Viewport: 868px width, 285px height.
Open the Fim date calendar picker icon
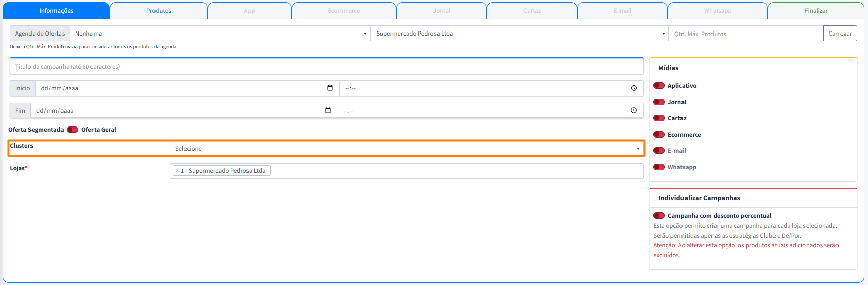point(328,111)
